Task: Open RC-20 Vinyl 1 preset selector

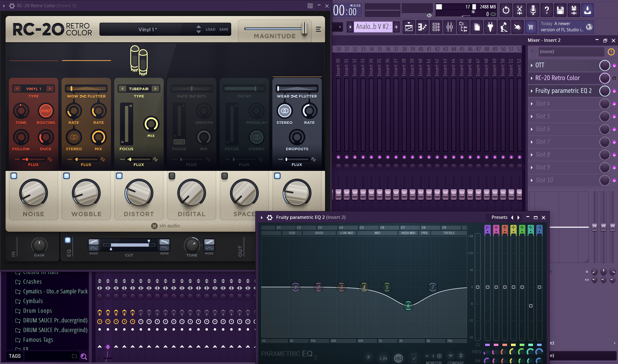Action: click(148, 29)
